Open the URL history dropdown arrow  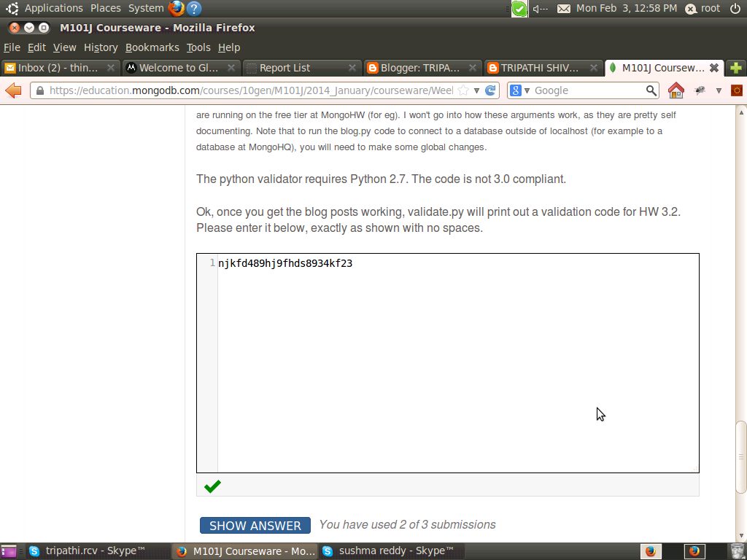(476, 90)
